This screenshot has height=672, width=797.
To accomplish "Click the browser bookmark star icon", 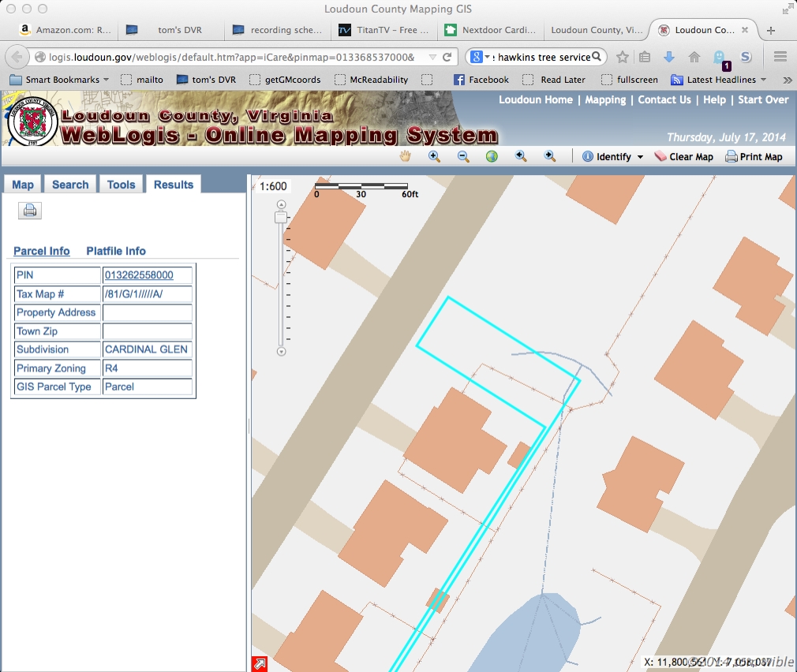I will pos(623,57).
